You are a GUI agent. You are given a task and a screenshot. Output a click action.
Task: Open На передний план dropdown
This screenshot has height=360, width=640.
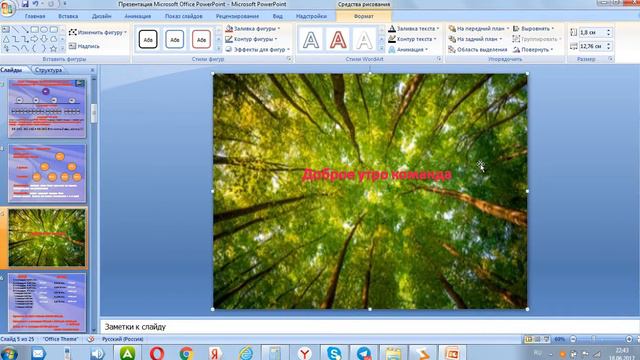point(479,29)
